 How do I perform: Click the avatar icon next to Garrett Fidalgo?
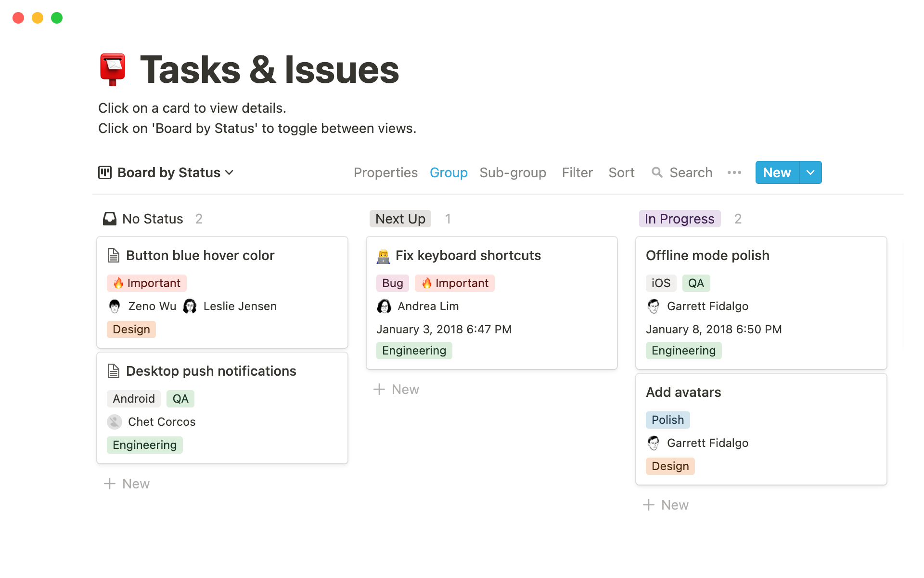[x=653, y=306]
